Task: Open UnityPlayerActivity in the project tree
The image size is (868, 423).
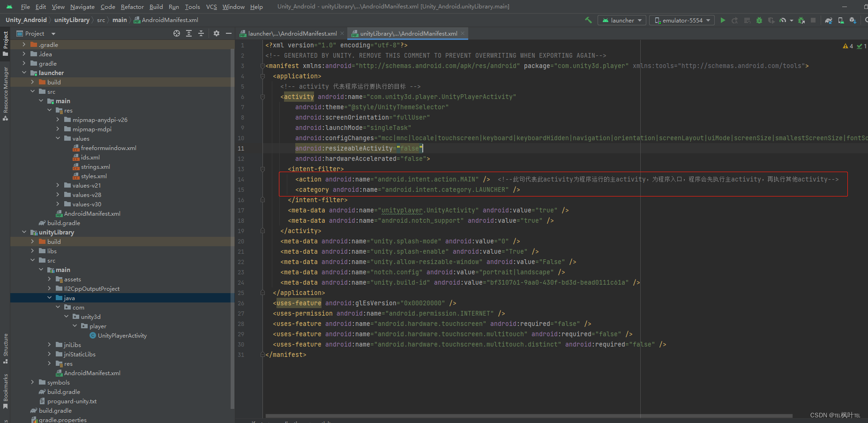Action: pos(123,335)
